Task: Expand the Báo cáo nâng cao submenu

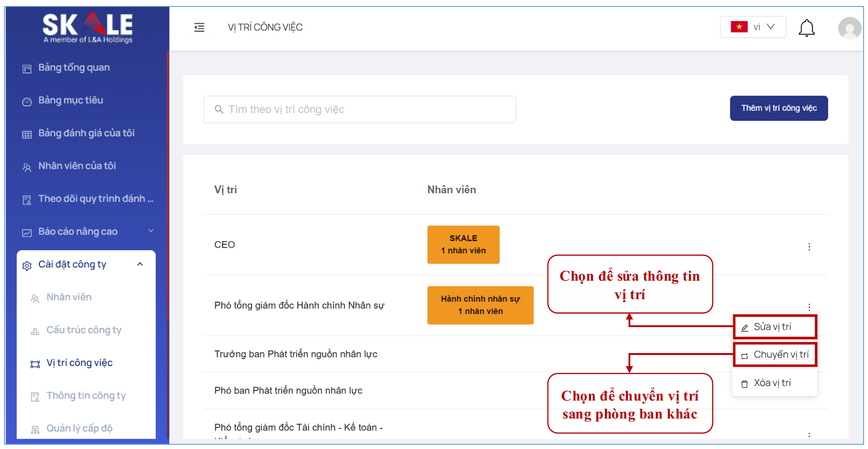Action: click(x=151, y=231)
